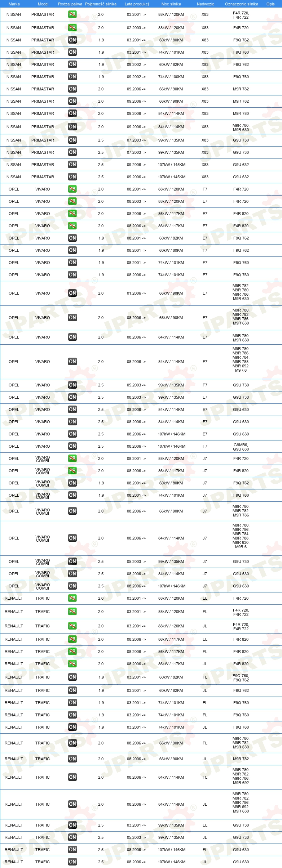Screen dimensions: 282x868
Task: Select the '02.2003 ->' production date cell
Action: (136, 28)
